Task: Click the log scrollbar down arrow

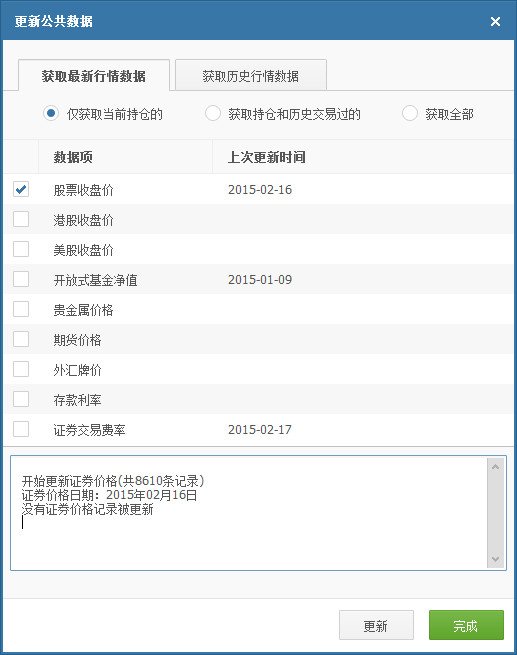Action: tap(496, 559)
